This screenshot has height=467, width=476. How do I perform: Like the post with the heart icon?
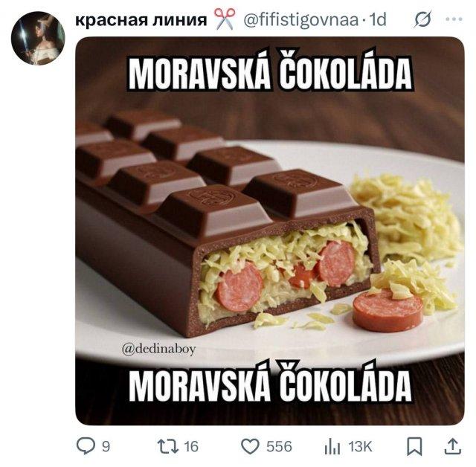click(250, 447)
